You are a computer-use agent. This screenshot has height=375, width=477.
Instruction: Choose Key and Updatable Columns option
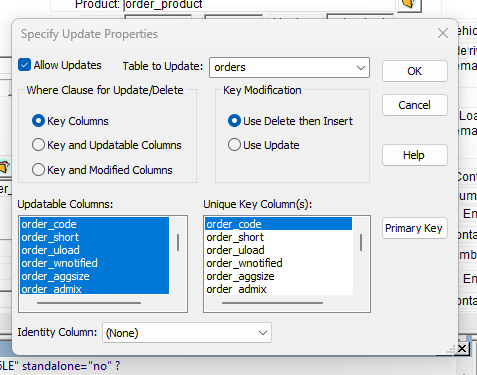(x=38, y=145)
